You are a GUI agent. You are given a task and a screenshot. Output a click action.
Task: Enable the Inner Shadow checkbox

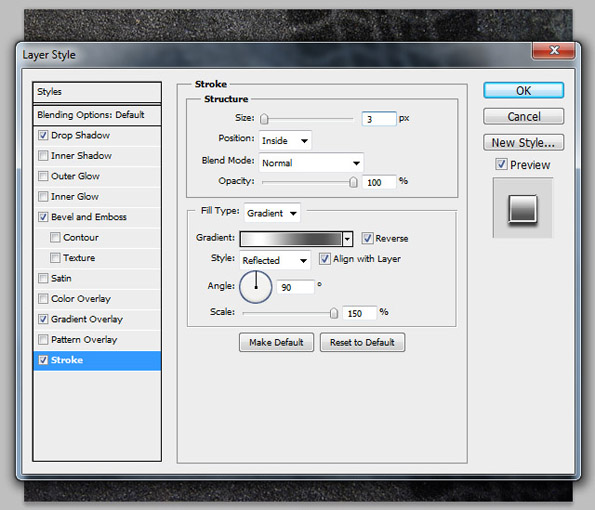pos(43,156)
